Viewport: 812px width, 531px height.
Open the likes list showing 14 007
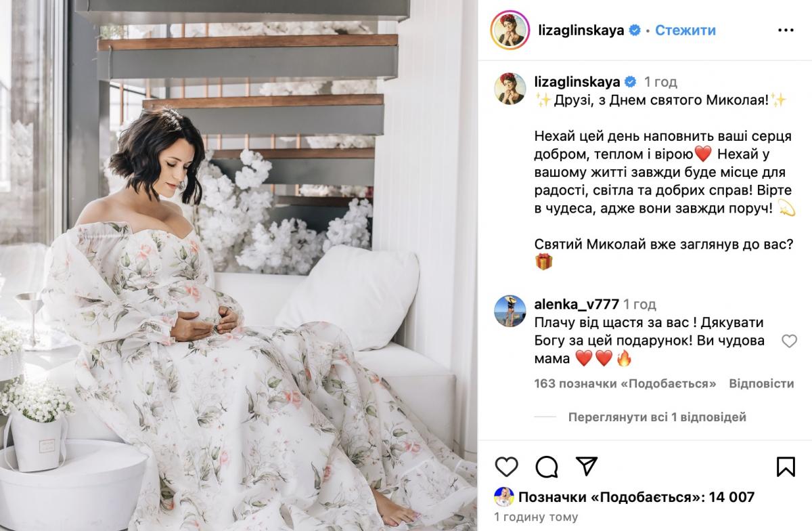click(x=636, y=497)
